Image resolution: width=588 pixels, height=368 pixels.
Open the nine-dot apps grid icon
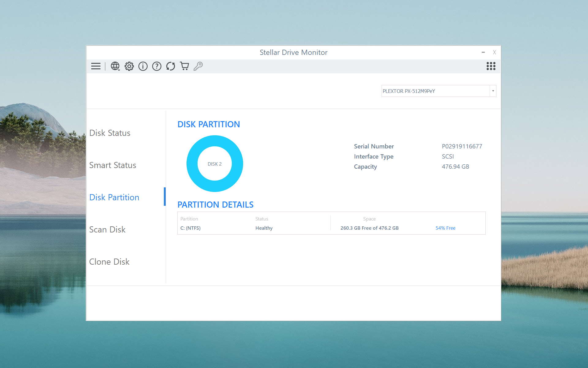pyautogui.click(x=491, y=66)
